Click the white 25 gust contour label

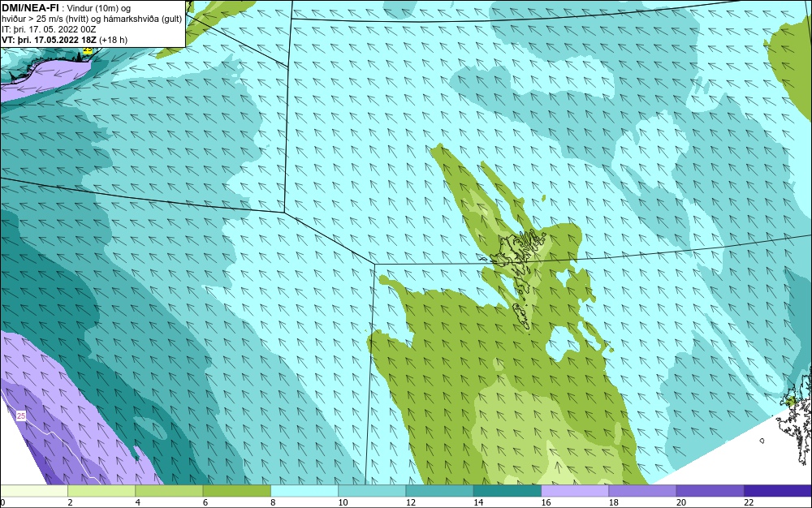click(21, 415)
